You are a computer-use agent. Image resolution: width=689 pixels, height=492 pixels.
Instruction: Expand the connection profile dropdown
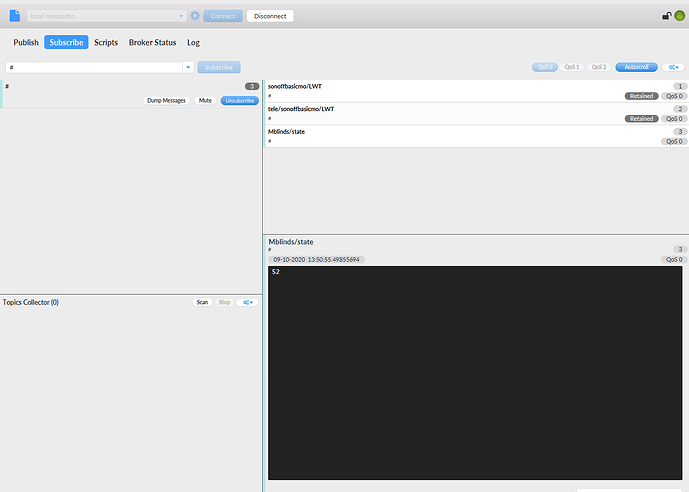tap(181, 16)
